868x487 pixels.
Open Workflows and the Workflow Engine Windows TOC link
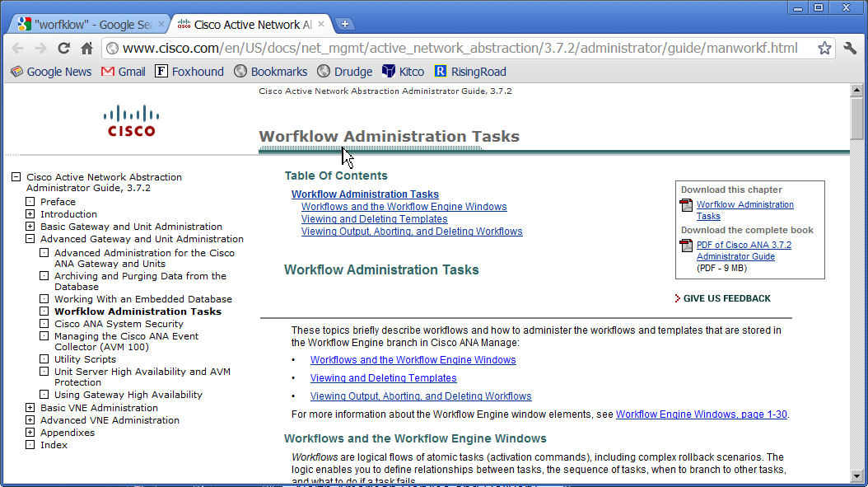pos(404,207)
